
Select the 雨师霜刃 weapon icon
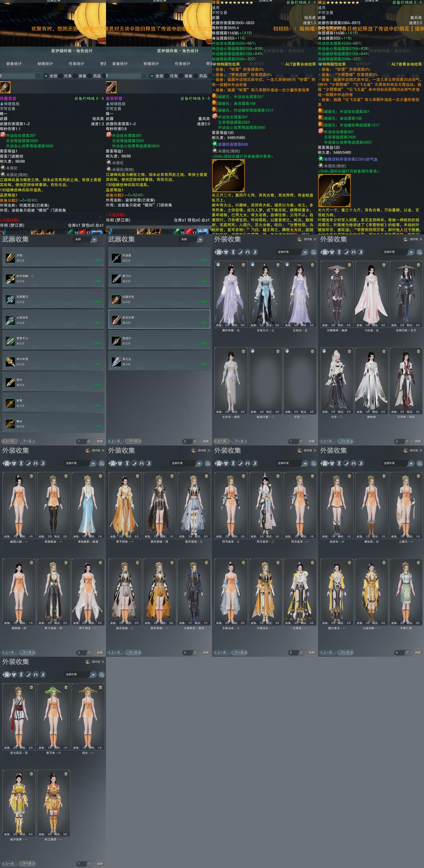[x=10, y=299]
